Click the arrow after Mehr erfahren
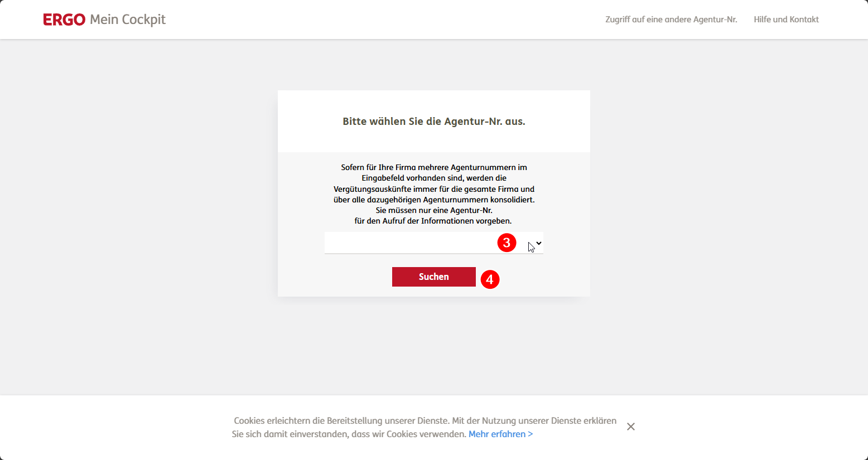 click(x=530, y=434)
